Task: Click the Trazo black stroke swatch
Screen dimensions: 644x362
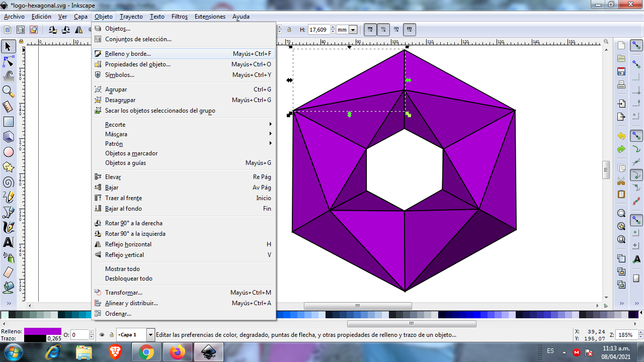Action: point(35,338)
